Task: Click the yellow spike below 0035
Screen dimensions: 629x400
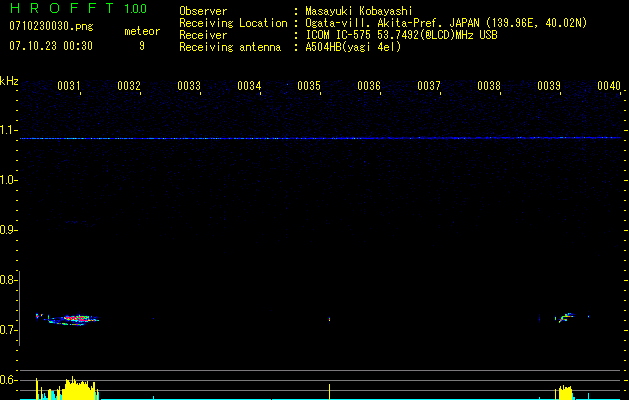Action: [329, 392]
